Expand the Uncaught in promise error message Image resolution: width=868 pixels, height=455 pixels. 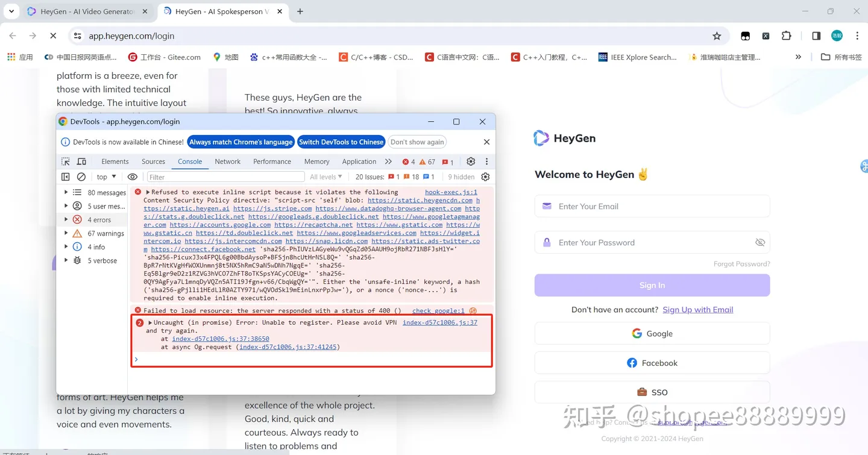(150, 322)
